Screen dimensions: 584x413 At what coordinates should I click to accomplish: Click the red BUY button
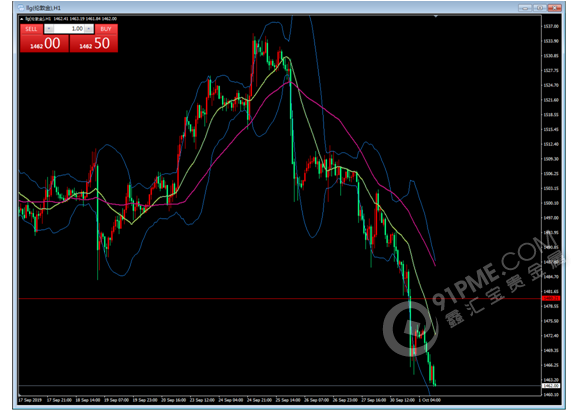(106, 29)
